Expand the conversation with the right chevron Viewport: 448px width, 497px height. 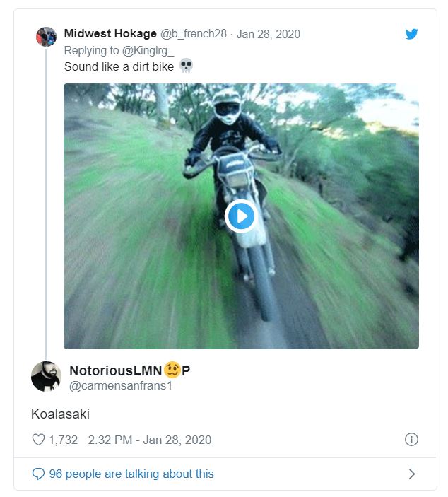tap(412, 474)
